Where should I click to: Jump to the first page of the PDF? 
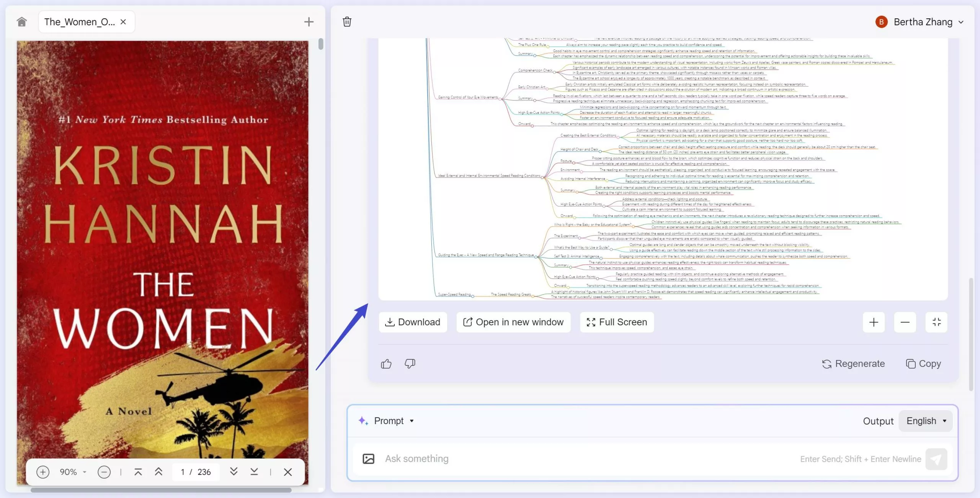(138, 472)
